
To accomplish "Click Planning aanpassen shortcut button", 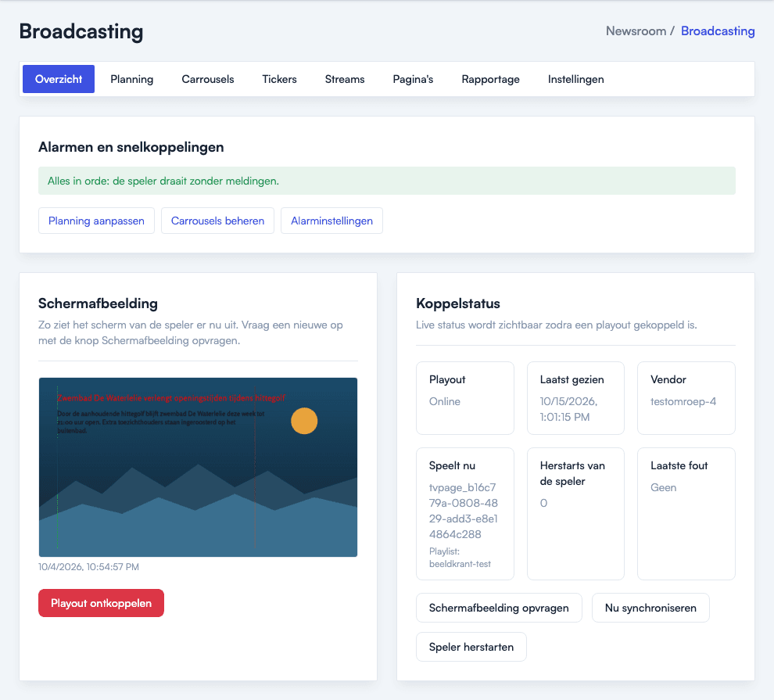I will pos(96,221).
